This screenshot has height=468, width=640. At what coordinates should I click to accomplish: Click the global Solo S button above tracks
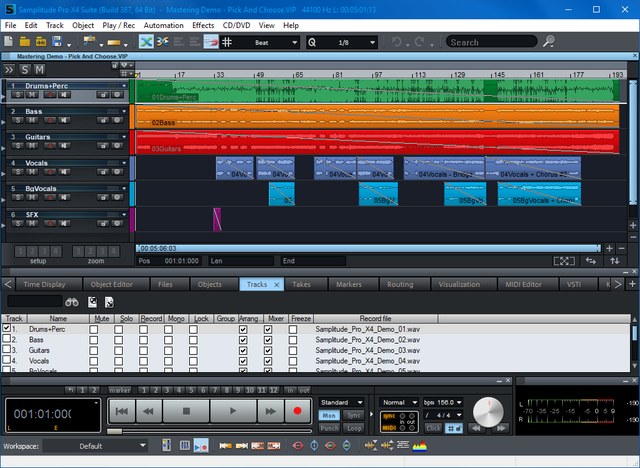(x=25, y=69)
